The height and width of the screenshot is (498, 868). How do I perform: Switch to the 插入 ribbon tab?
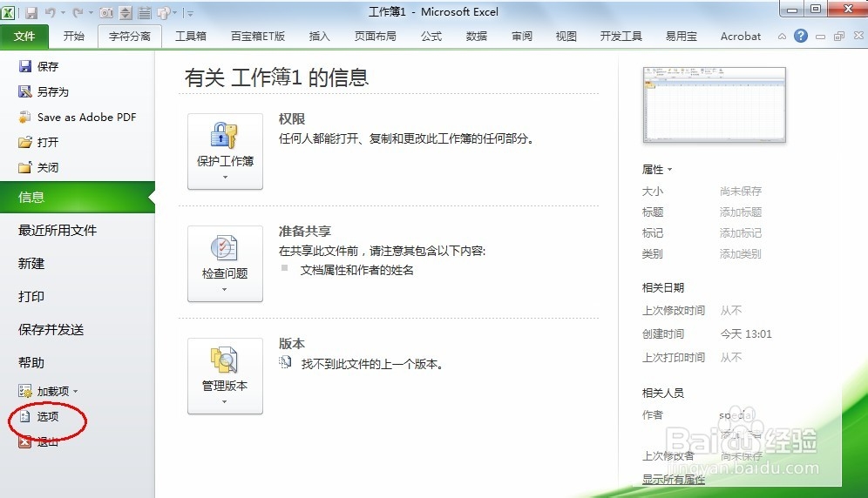click(x=320, y=36)
